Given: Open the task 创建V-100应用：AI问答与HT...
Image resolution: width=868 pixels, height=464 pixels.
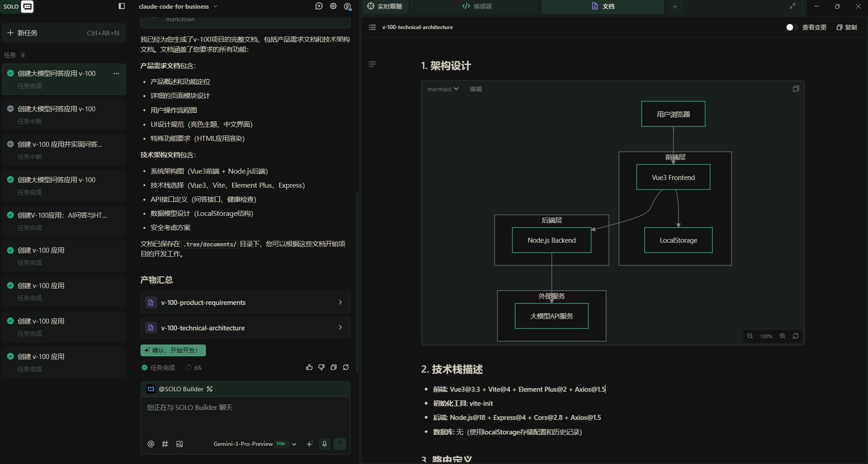Looking at the screenshot, I should coord(64,221).
